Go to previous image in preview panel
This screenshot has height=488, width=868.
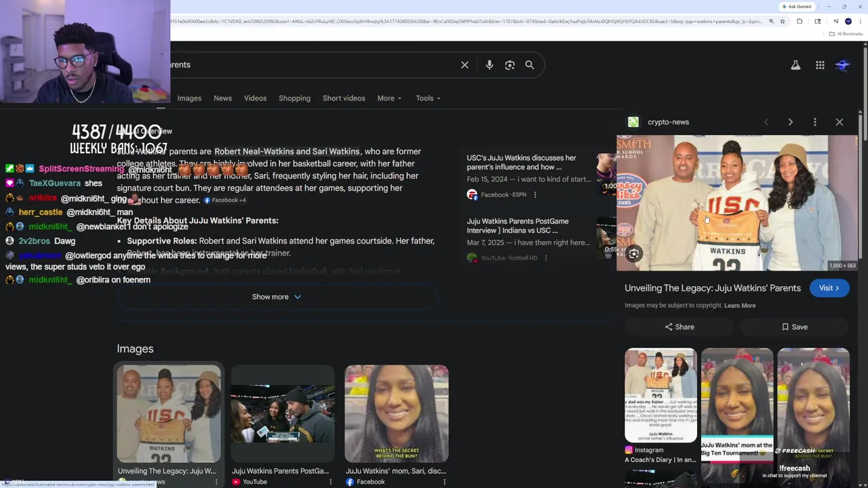[766, 122]
